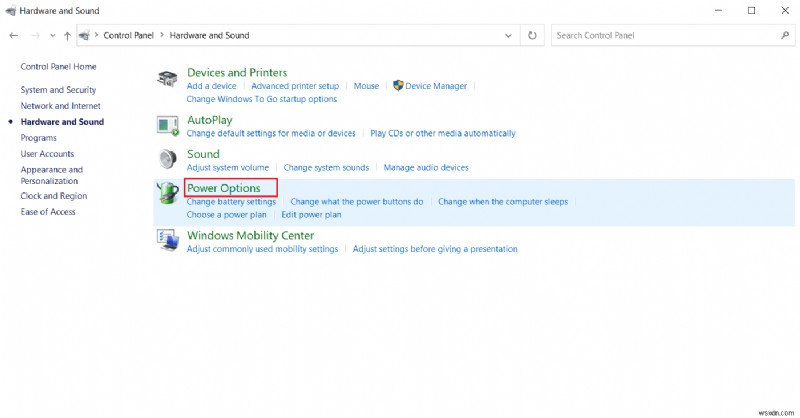Viewport: 800px width, 418px height.
Task: Click Adjust commonly used mobility settings
Action: tap(262, 249)
